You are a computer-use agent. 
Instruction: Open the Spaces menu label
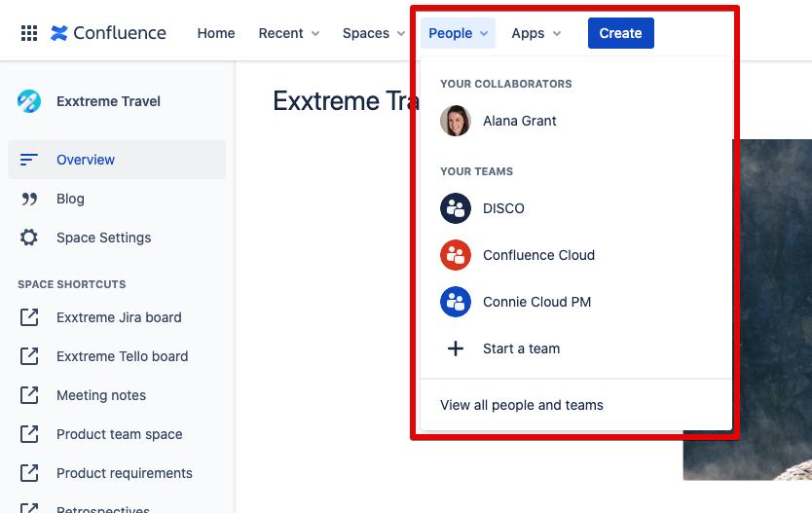pos(366,33)
